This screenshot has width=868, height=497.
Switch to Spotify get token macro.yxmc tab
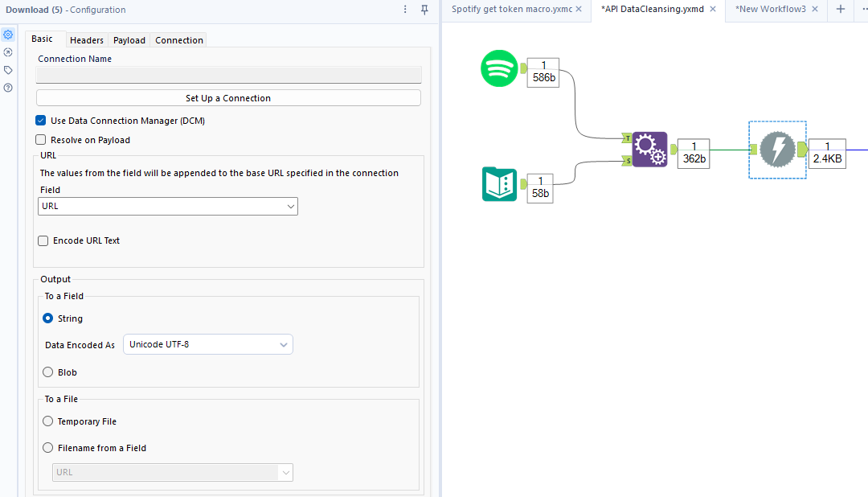pos(511,9)
